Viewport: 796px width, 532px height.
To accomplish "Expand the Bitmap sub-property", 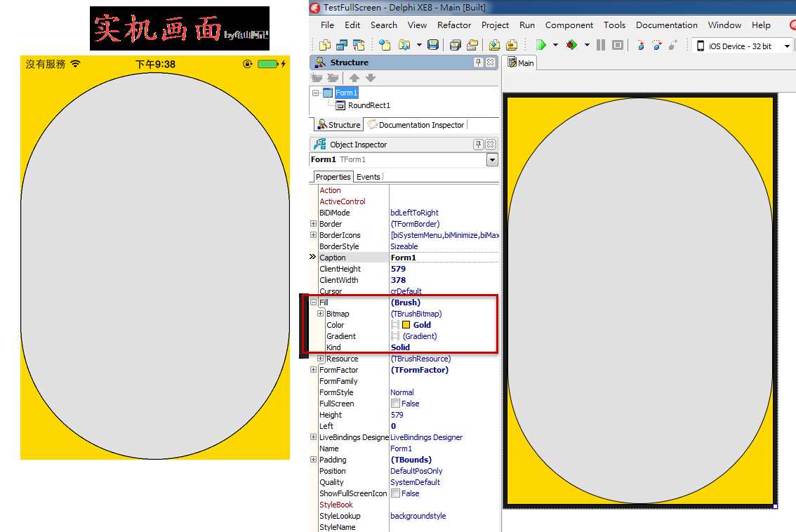I will 320,313.
